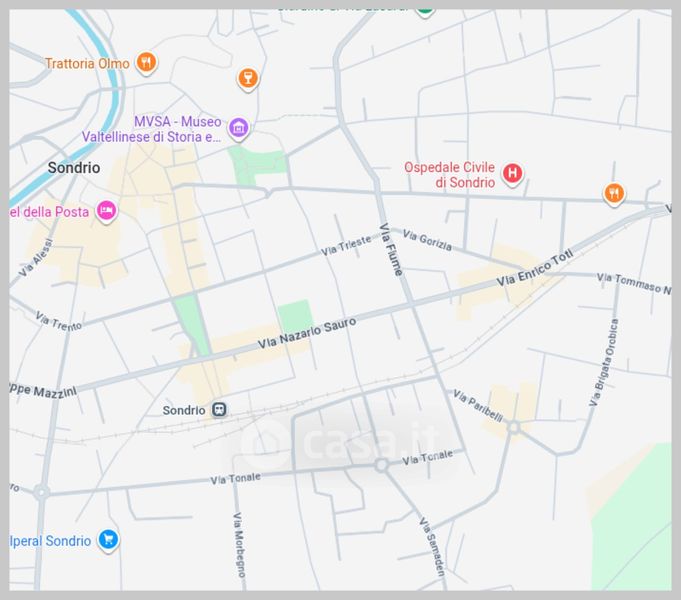Open the Iperal Sondrio shopping cart marker

(108, 540)
